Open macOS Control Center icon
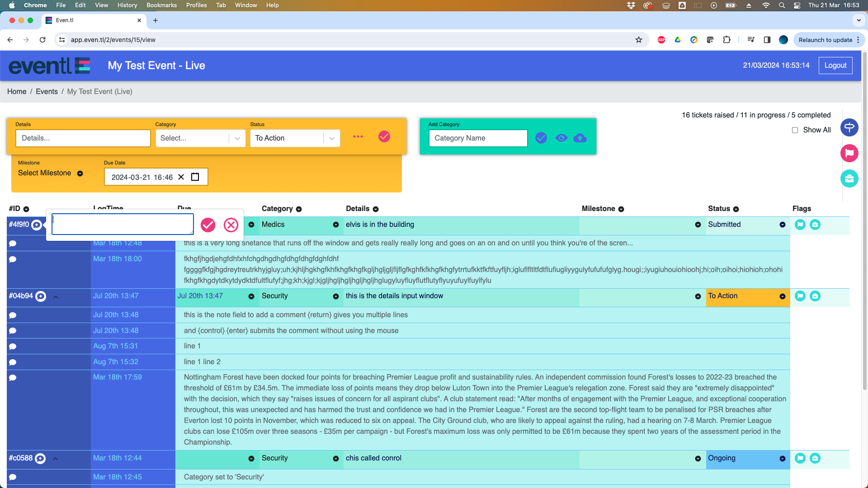Image resolution: width=868 pixels, height=488 pixels. tap(797, 5)
